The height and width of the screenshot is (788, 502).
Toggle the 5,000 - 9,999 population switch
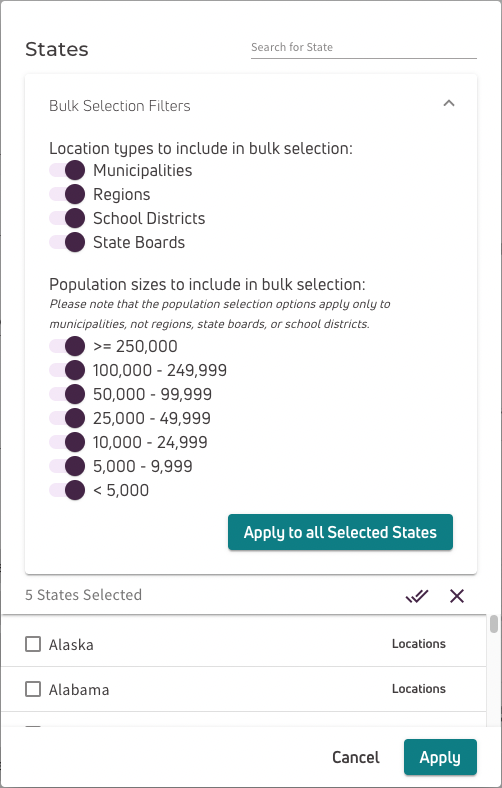point(67,466)
